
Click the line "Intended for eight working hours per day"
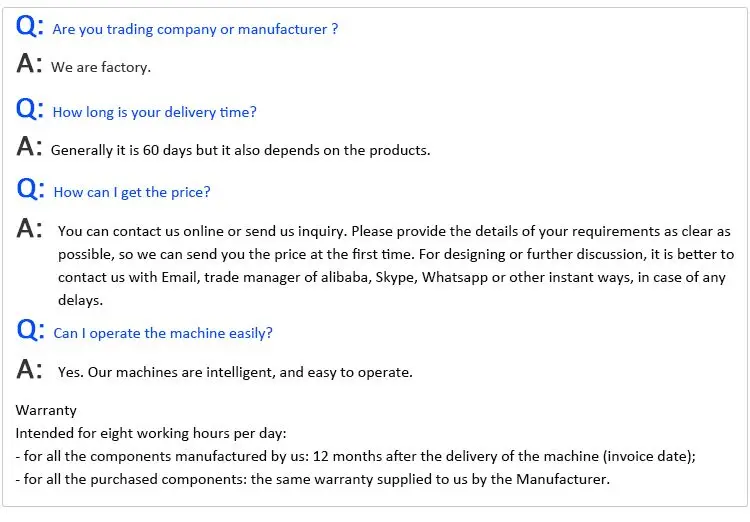(151, 433)
